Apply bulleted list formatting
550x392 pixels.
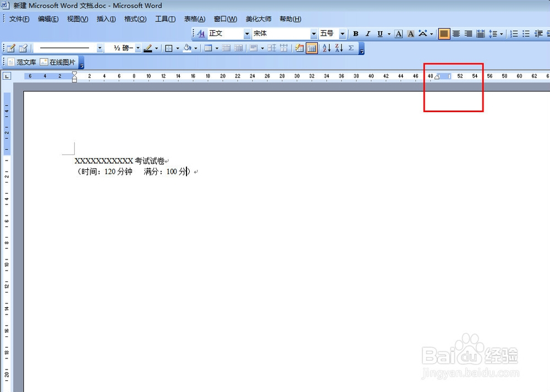(526, 34)
